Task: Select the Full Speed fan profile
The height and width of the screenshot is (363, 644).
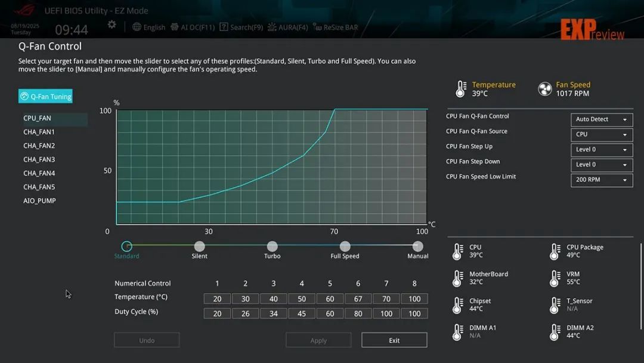Action: [345, 246]
